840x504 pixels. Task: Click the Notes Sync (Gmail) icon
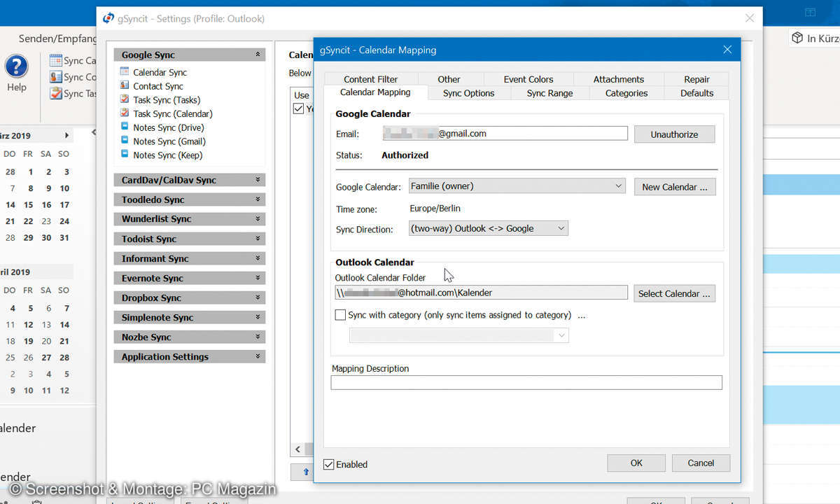coord(125,141)
